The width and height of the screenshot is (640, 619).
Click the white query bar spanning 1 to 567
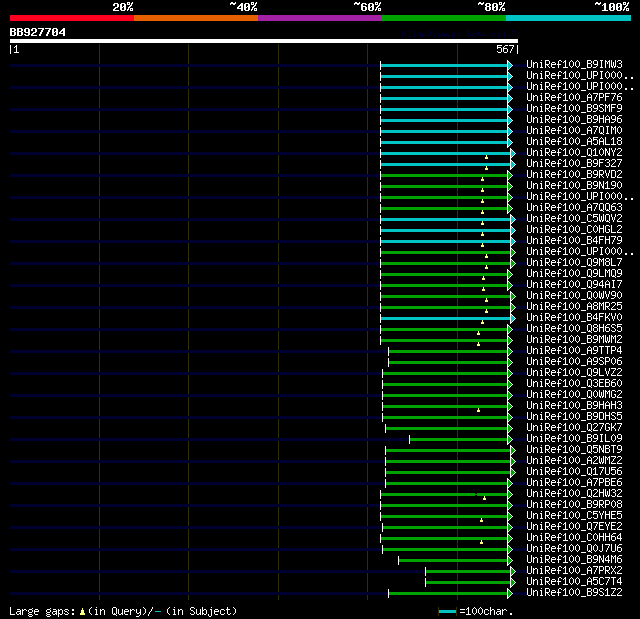[x=263, y=41]
